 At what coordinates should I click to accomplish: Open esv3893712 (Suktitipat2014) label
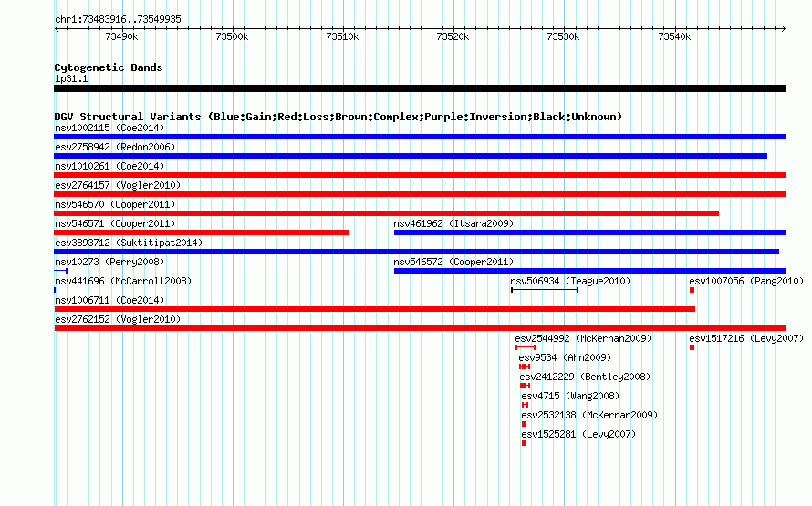(129, 243)
